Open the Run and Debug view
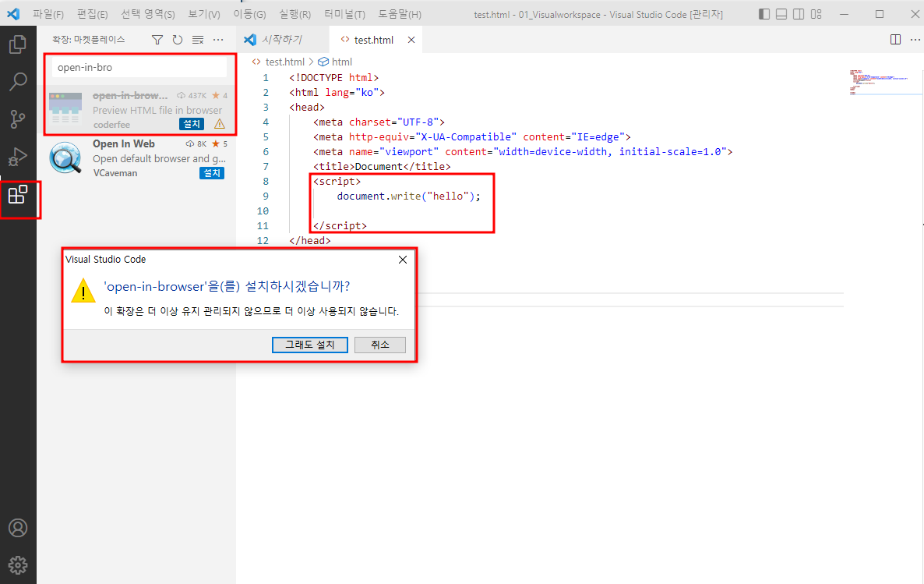The height and width of the screenshot is (584, 924). point(18,157)
